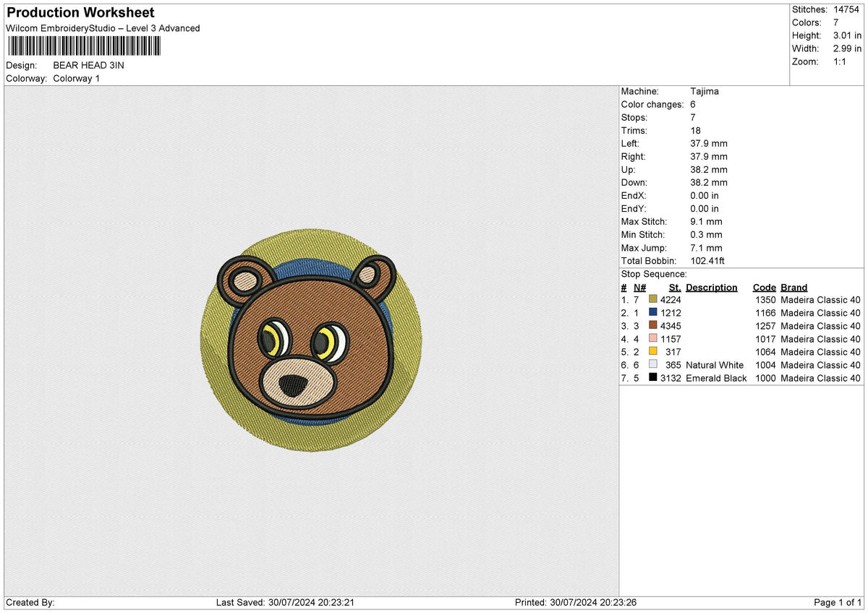The image size is (868, 613).
Task: Click the olive green color swatch for stop 1
Action: (x=653, y=300)
